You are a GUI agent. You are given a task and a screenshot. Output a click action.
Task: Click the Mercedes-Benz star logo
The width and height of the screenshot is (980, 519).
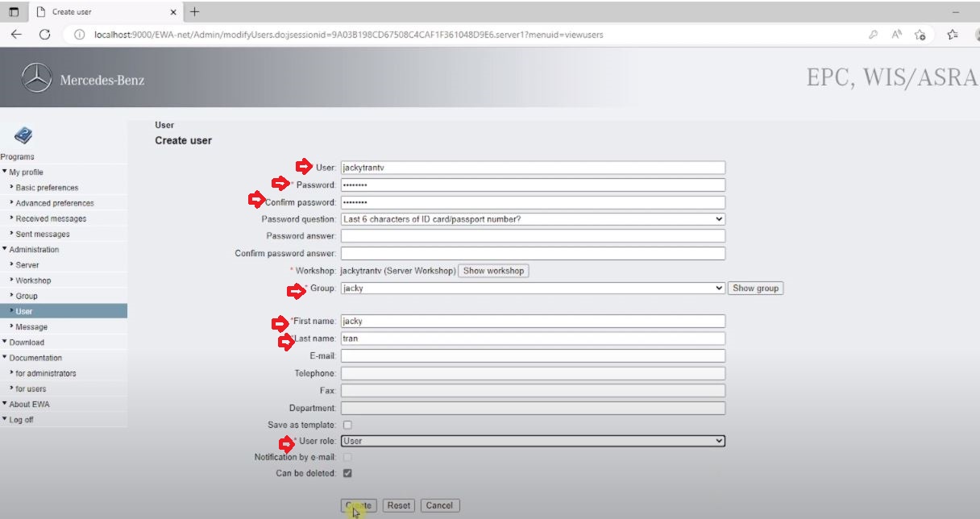click(36, 78)
